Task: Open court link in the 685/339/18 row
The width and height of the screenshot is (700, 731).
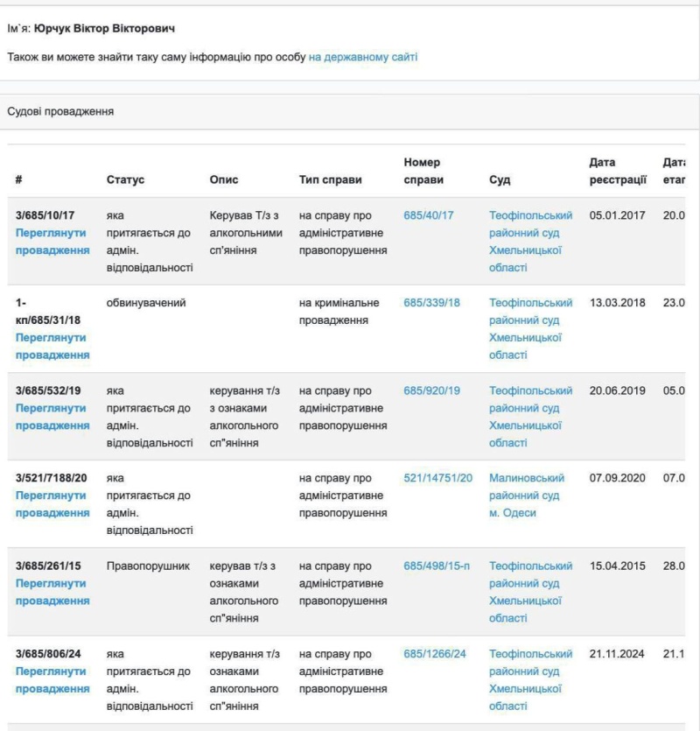Action: (530, 329)
